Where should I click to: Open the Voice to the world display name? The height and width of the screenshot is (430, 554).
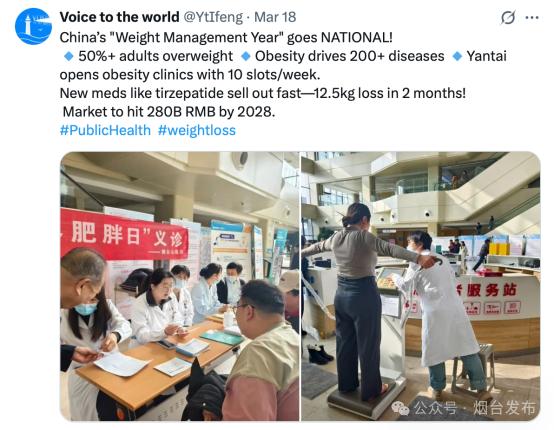click(119, 17)
